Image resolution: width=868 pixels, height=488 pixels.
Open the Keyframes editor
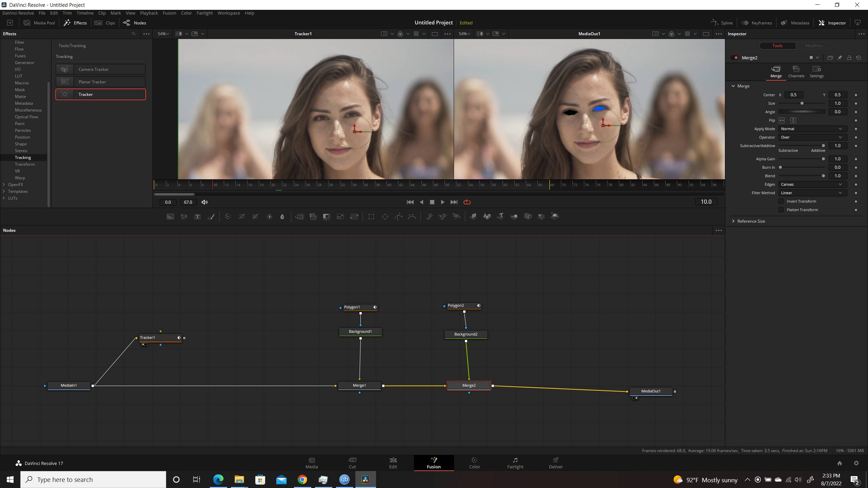pyautogui.click(x=757, y=23)
